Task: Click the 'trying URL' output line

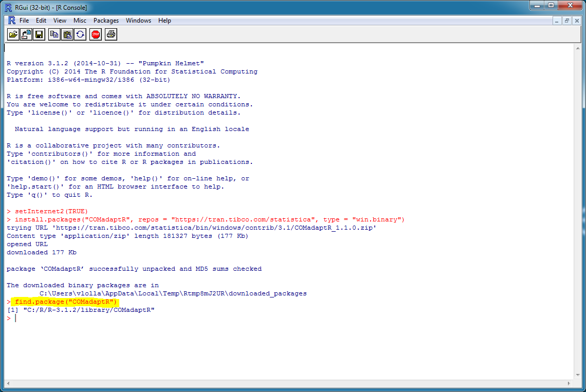Action: click(x=191, y=228)
